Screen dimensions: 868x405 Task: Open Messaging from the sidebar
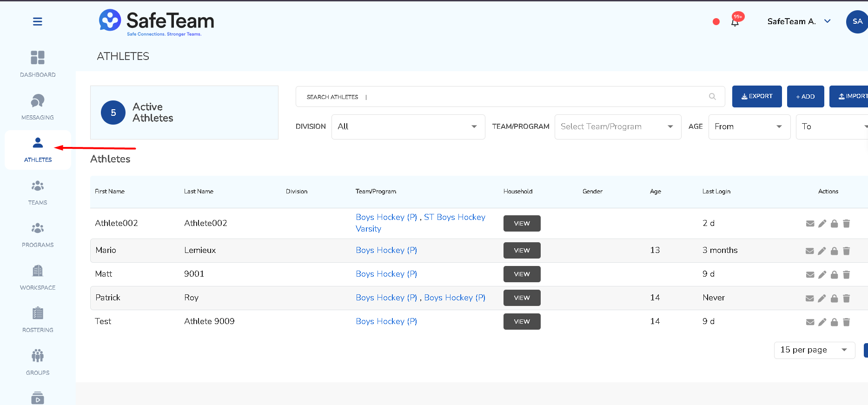(38, 107)
